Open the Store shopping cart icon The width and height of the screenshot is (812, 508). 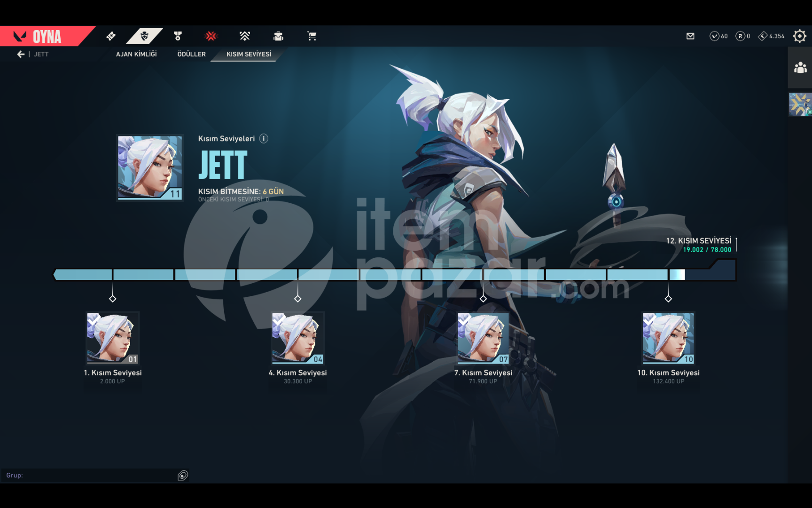click(312, 36)
